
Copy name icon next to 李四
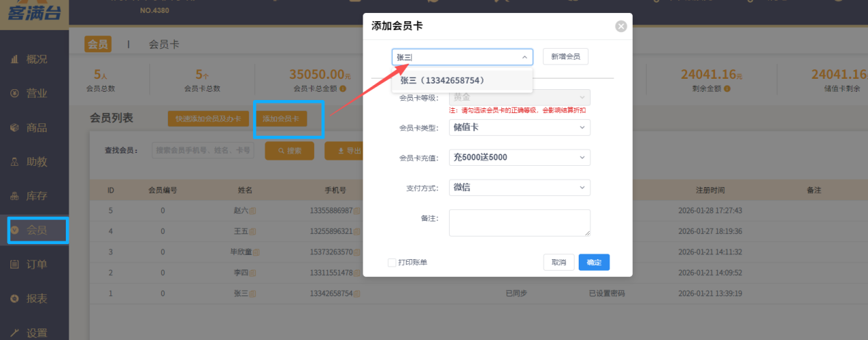coord(252,273)
